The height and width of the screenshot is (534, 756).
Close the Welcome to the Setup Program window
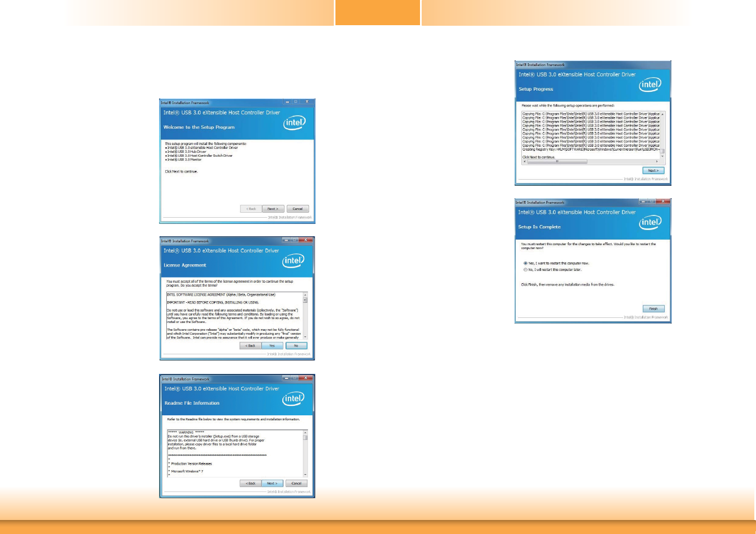pyautogui.click(x=307, y=102)
